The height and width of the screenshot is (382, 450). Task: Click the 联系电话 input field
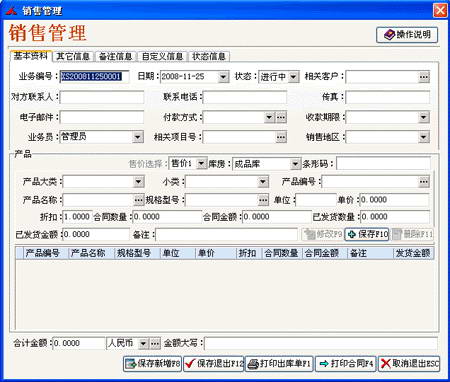245,97
